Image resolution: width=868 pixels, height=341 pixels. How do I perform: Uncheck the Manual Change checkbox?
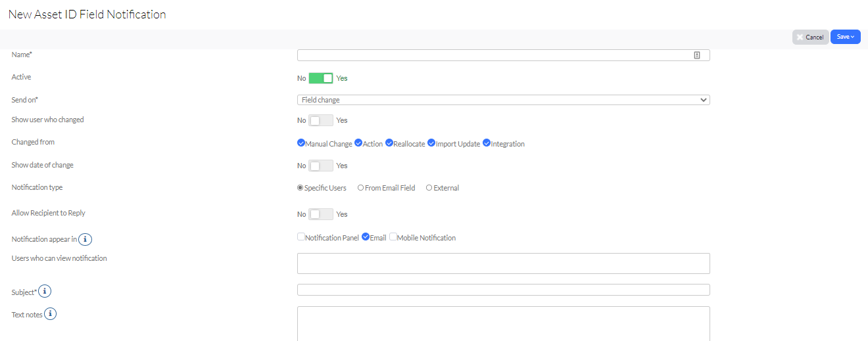coord(301,143)
